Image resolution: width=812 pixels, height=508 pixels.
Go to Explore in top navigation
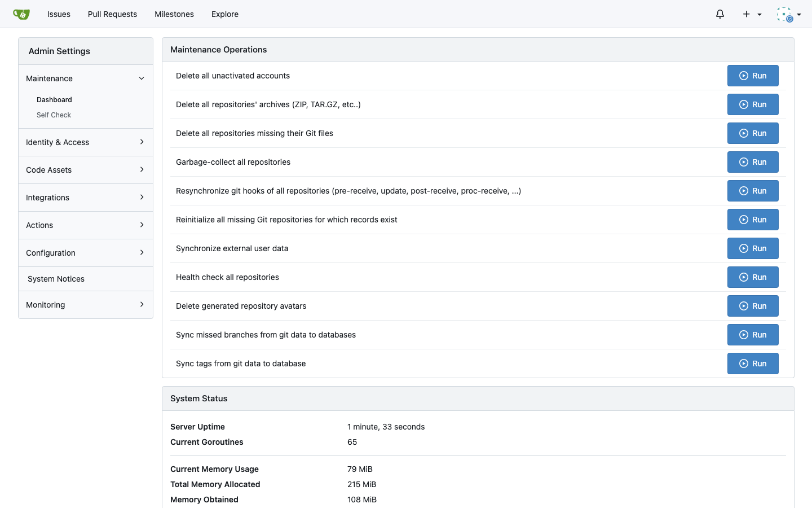click(225, 14)
